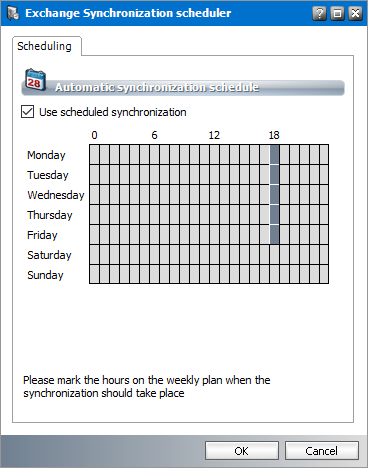Mark the Tuesday 6:00 hour cell
Image resolution: width=368 pixels, height=468 pixels.
154,174
